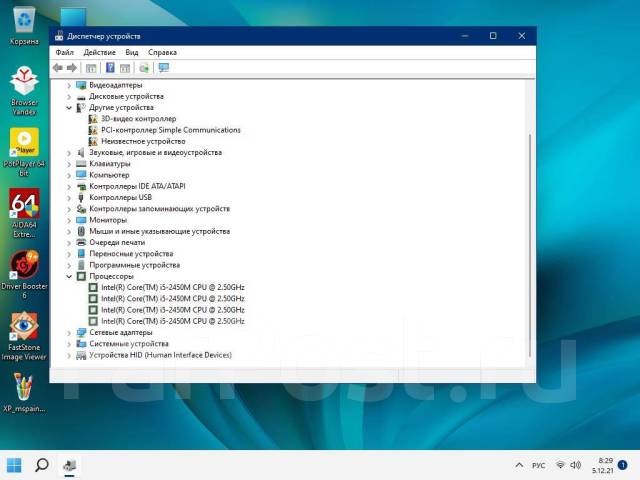Select the XP_mspaint desktop shortcut

coord(24,393)
